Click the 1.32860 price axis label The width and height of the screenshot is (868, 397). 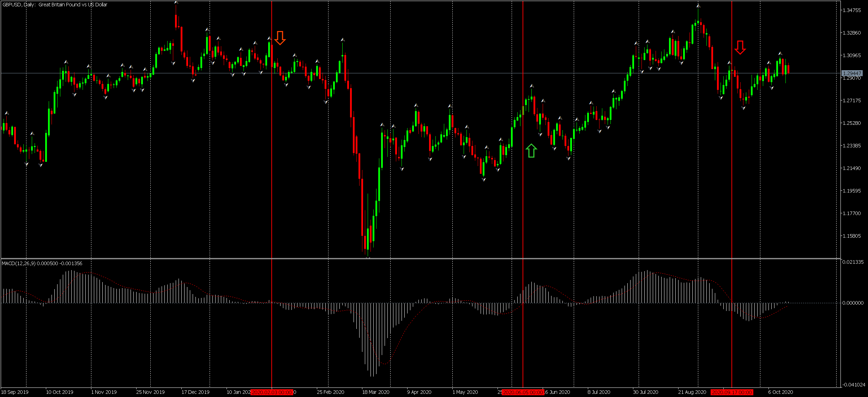(x=852, y=33)
